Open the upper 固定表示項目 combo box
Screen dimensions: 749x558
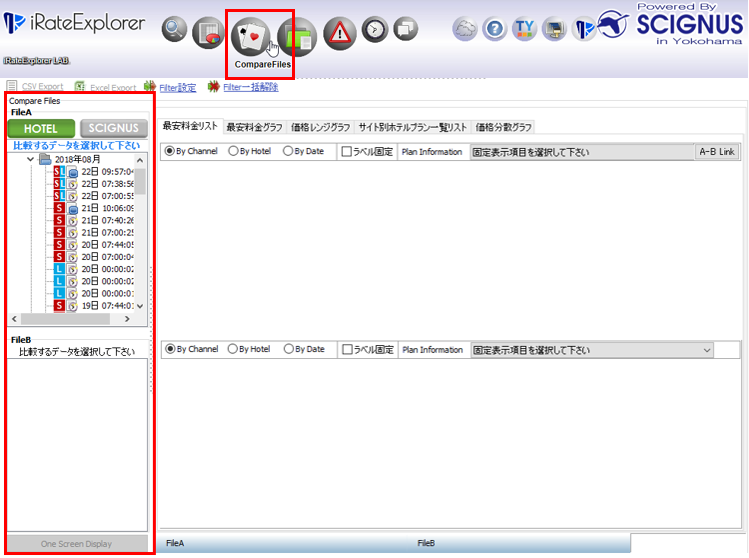(x=580, y=152)
